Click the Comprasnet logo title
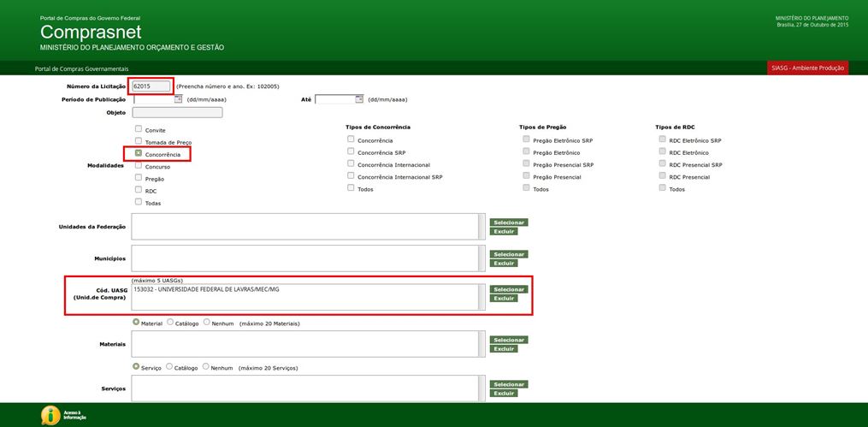Image resolution: width=868 pixels, height=427 pixels. click(91, 33)
